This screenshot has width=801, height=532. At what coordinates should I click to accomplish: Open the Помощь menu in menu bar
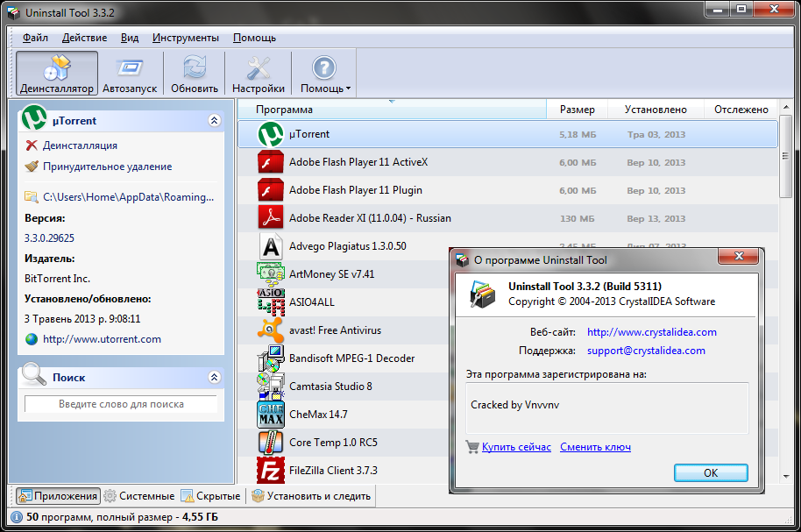[254, 38]
